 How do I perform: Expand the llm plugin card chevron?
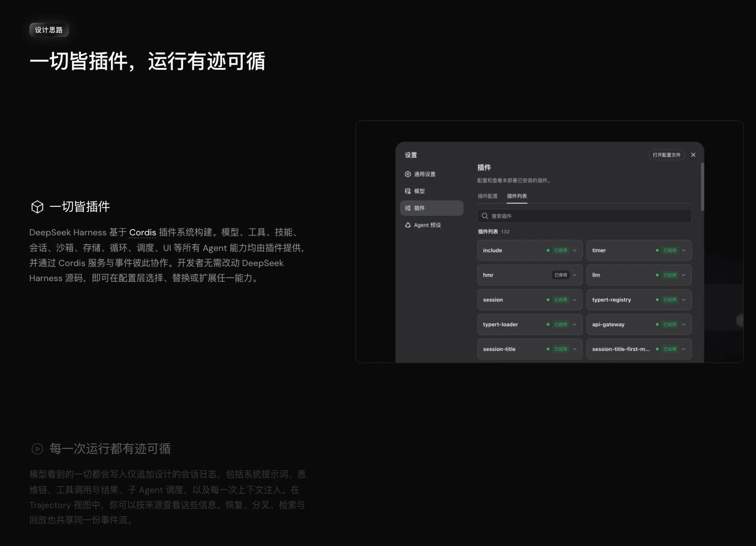coord(683,275)
